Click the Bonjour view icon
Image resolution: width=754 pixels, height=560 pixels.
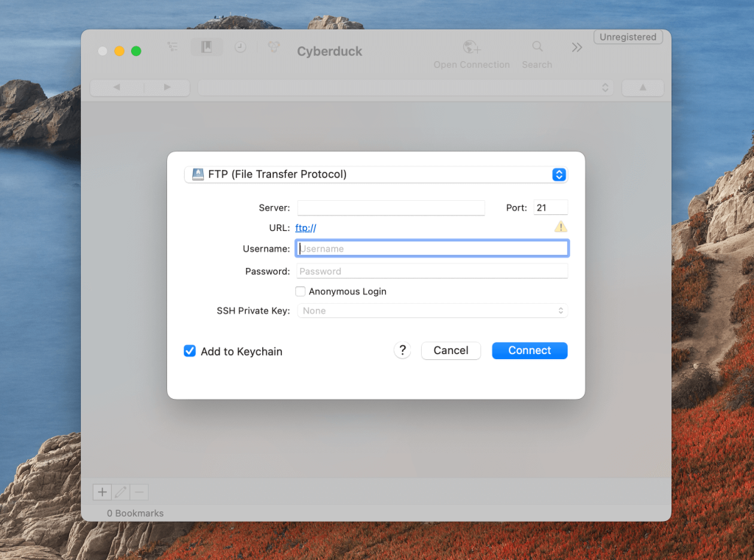coord(274,47)
